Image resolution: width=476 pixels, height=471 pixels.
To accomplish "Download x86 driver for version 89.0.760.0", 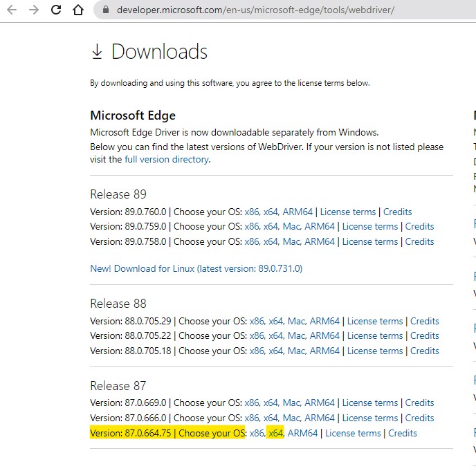I will (x=252, y=212).
